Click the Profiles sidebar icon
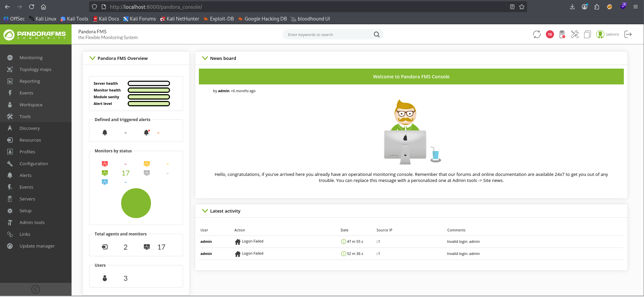 point(10,152)
